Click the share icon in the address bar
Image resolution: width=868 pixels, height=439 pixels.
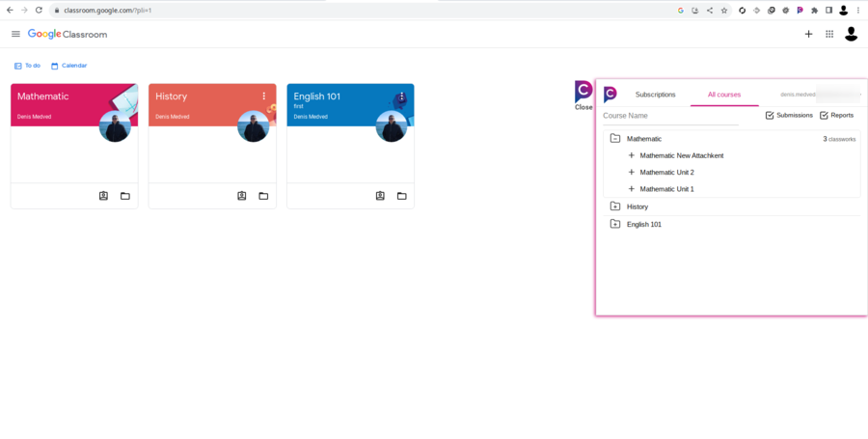pos(710,10)
